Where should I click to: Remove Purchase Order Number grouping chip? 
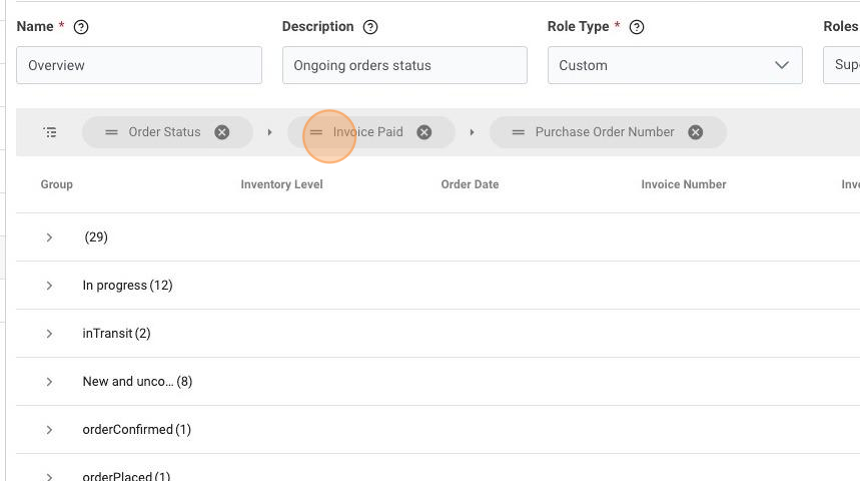pyautogui.click(x=695, y=132)
